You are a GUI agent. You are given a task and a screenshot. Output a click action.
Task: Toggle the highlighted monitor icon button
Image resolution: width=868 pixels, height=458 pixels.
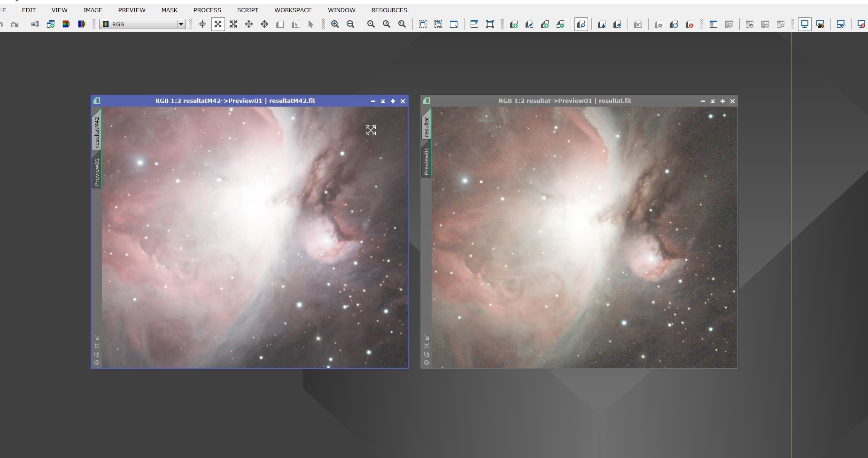point(805,24)
